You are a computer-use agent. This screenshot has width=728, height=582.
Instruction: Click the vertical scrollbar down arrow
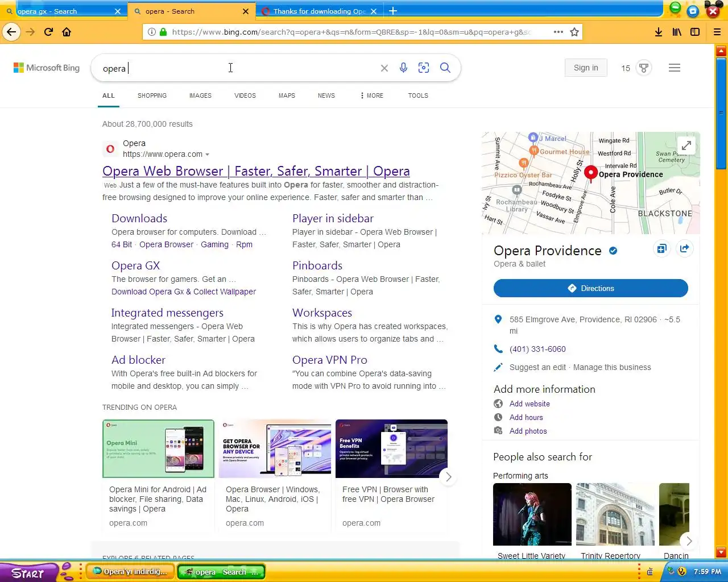coord(721,552)
